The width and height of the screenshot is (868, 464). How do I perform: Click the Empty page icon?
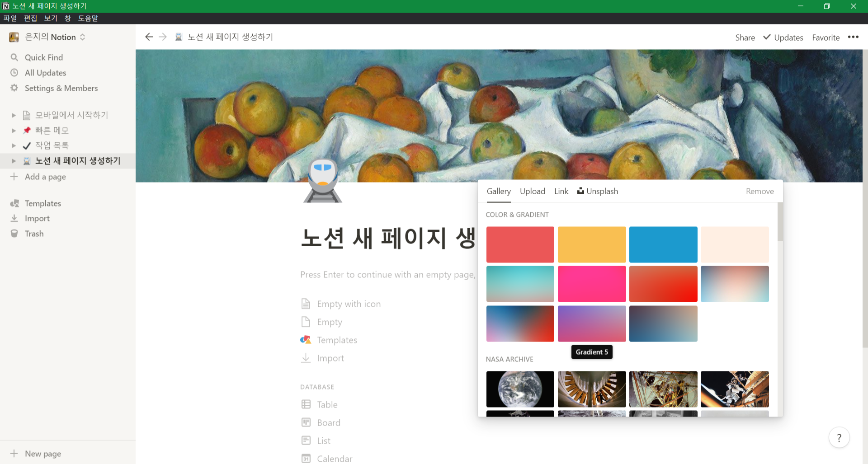coord(306,322)
